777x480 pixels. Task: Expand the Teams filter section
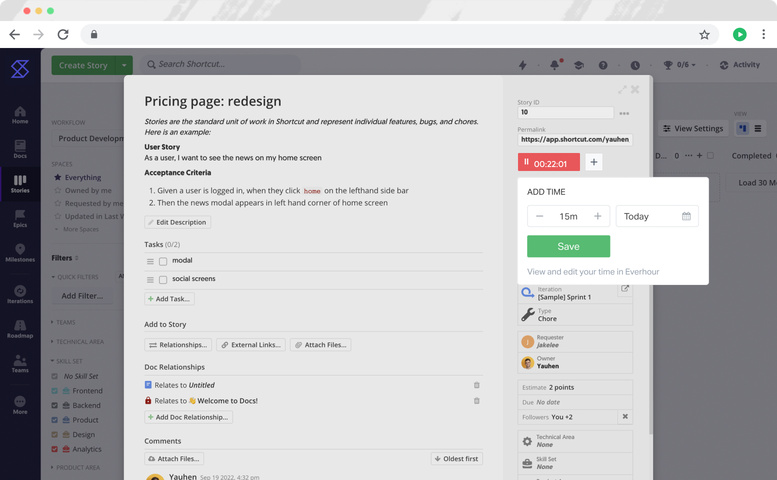click(63, 322)
